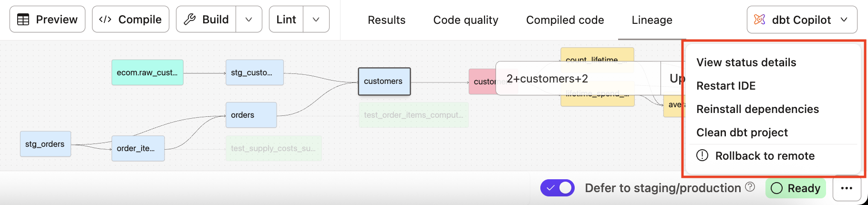Open the three-dot IDE options menu

(847, 188)
